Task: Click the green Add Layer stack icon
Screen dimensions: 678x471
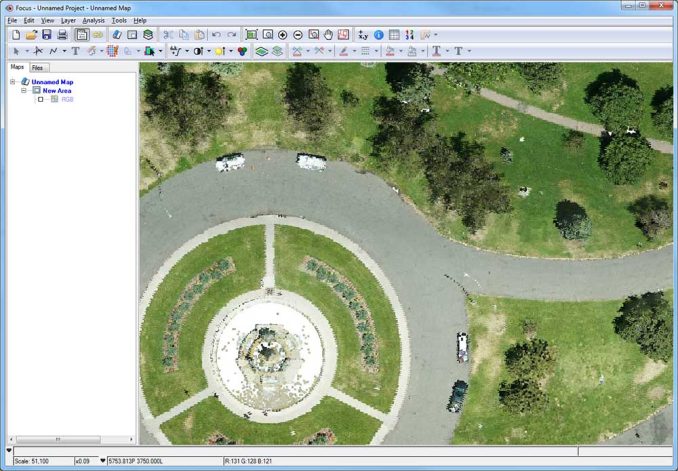Action: click(148, 35)
